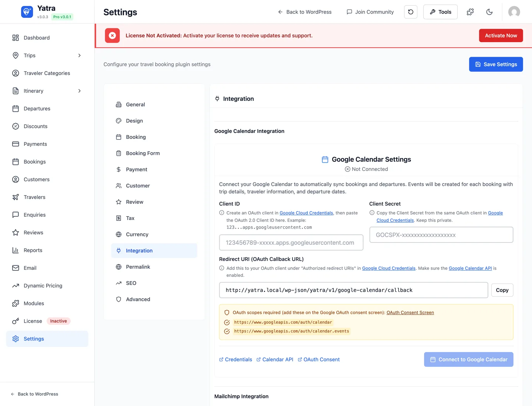The image size is (532, 406).
Task: Go to Customers in the sidebar
Action: pos(47,179)
